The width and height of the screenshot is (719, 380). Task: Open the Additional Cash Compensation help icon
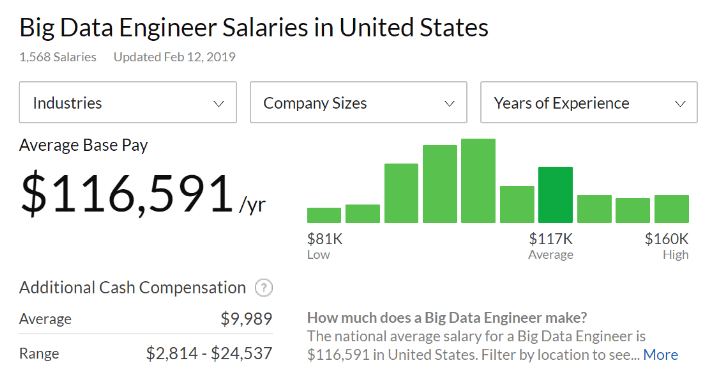(x=264, y=288)
